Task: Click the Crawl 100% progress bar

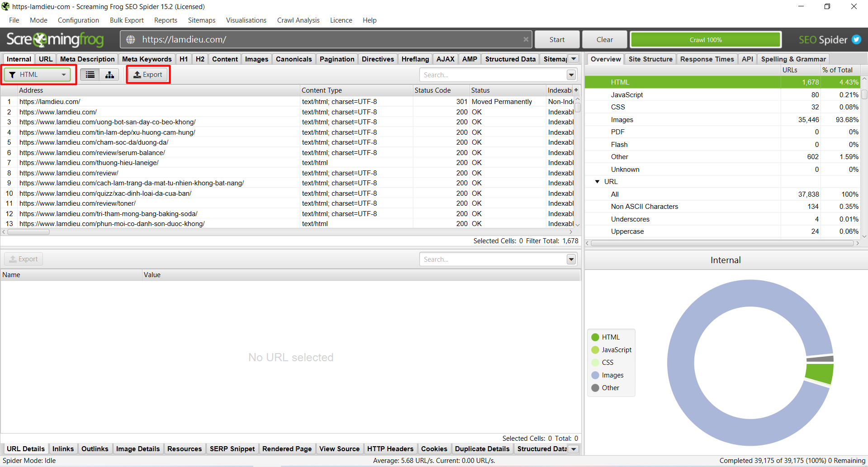Action: tap(706, 39)
